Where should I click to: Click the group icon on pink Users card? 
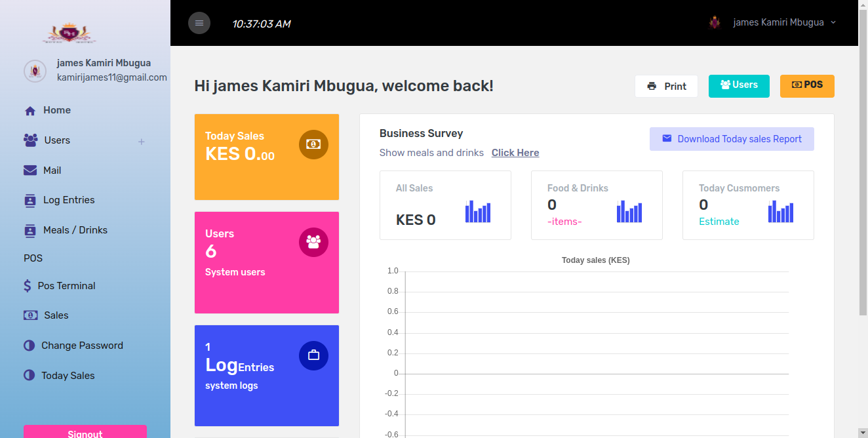coord(313,242)
